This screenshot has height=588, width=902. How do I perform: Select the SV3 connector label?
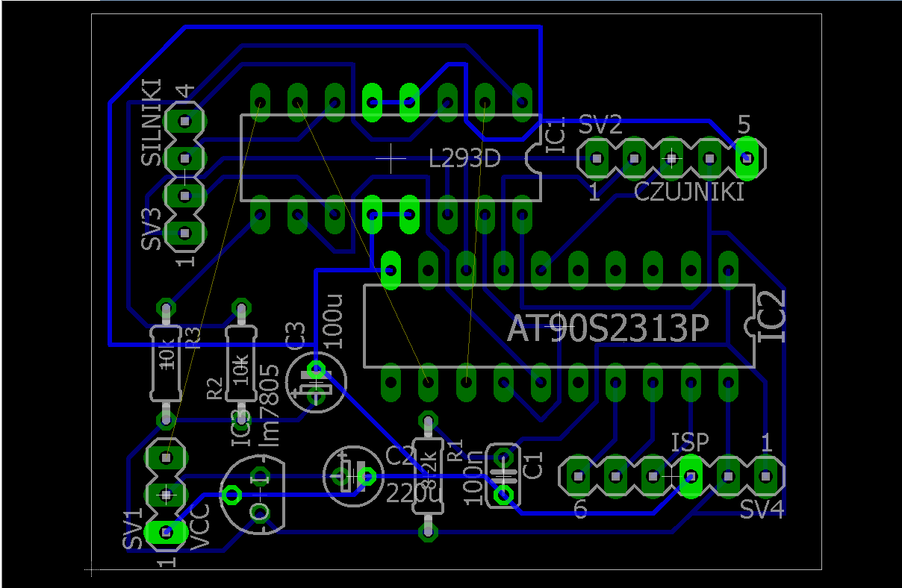pos(152,228)
